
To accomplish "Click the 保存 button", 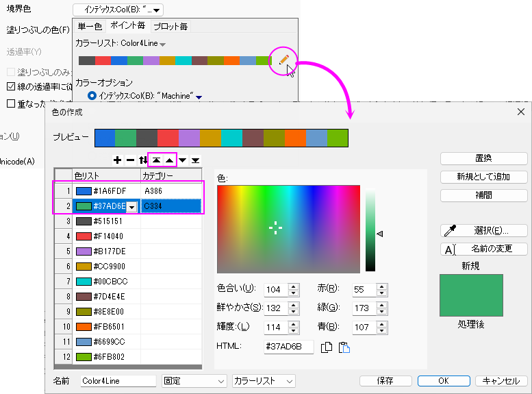I will point(385,381).
